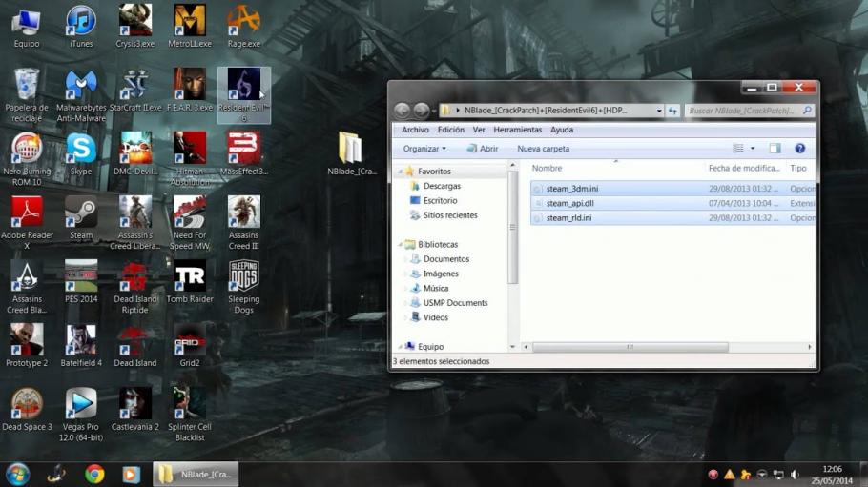Select the NBlade_[Cra... folder on desktop
This screenshot has width=868, height=487.
click(351, 153)
